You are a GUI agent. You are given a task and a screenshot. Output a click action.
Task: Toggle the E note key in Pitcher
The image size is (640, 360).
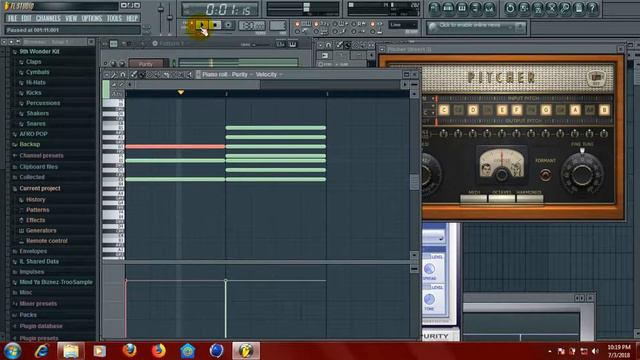502,110
